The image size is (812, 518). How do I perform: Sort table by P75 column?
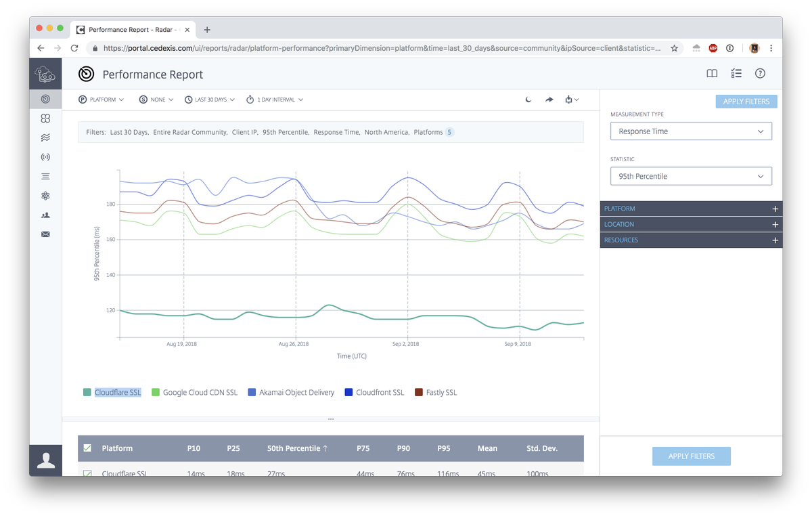coord(363,448)
